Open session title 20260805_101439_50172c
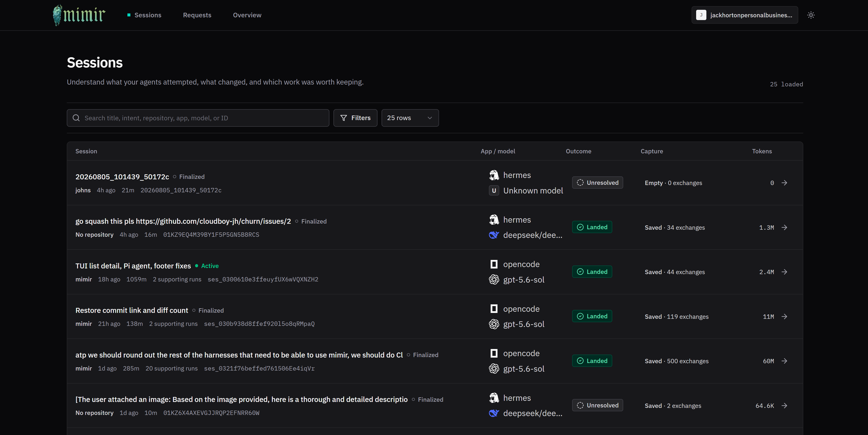This screenshot has height=435, width=868. (122, 177)
